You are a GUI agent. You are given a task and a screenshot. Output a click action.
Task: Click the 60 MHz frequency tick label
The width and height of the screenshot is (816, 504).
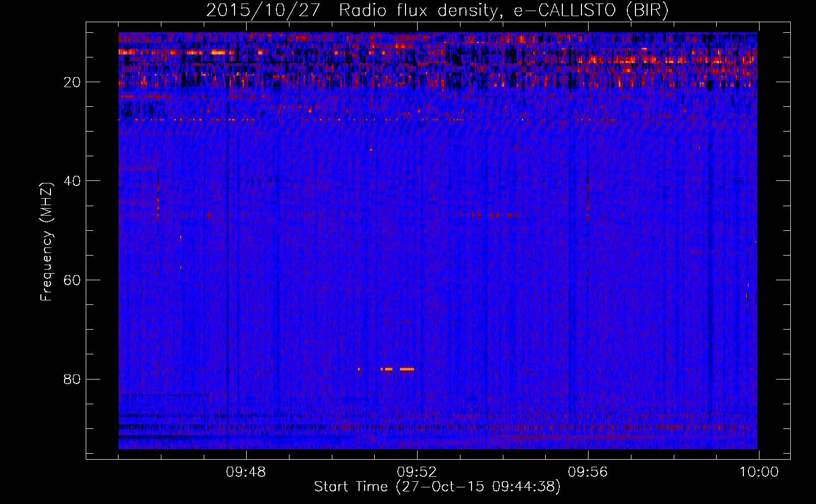(x=73, y=280)
